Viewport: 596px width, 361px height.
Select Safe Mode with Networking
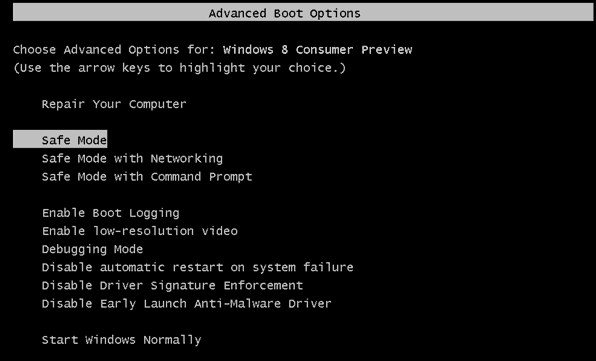[132, 158]
